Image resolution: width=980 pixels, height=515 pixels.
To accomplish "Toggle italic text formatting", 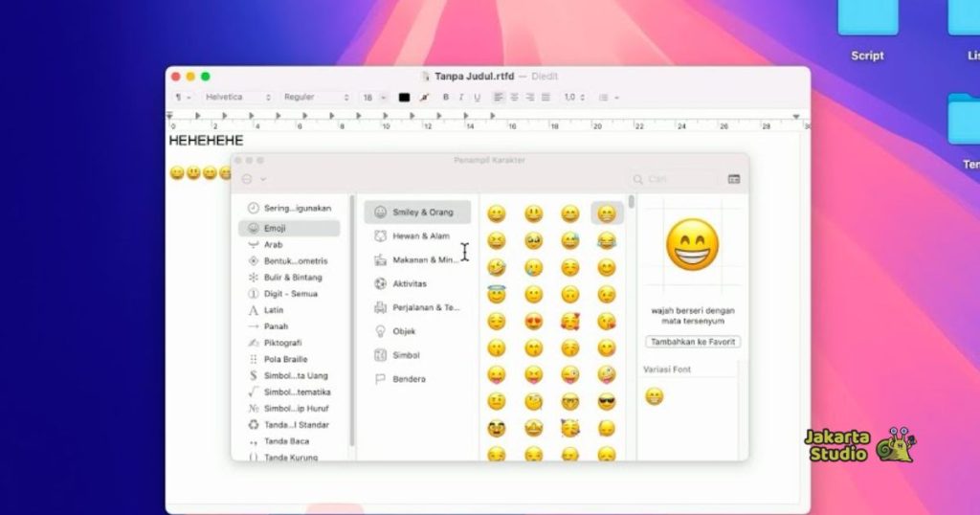I will pos(460,98).
